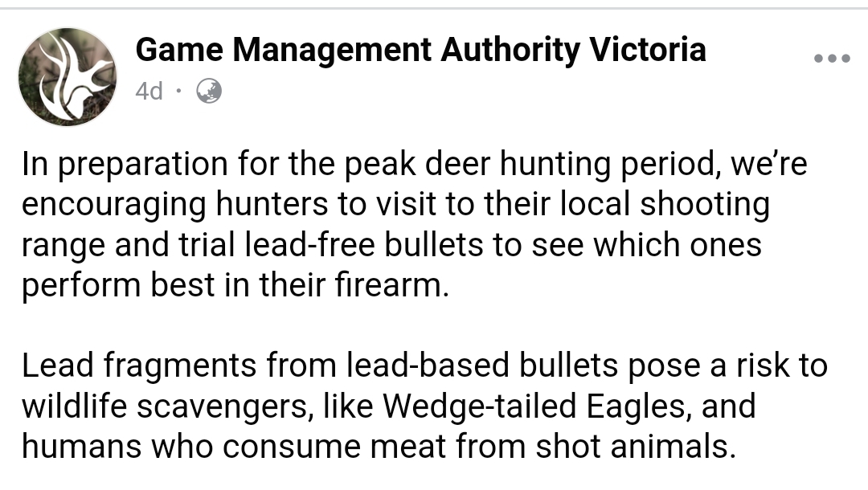Visit the Game Management Authority Victoria page
This screenshot has height=490, width=868.
tap(420, 50)
